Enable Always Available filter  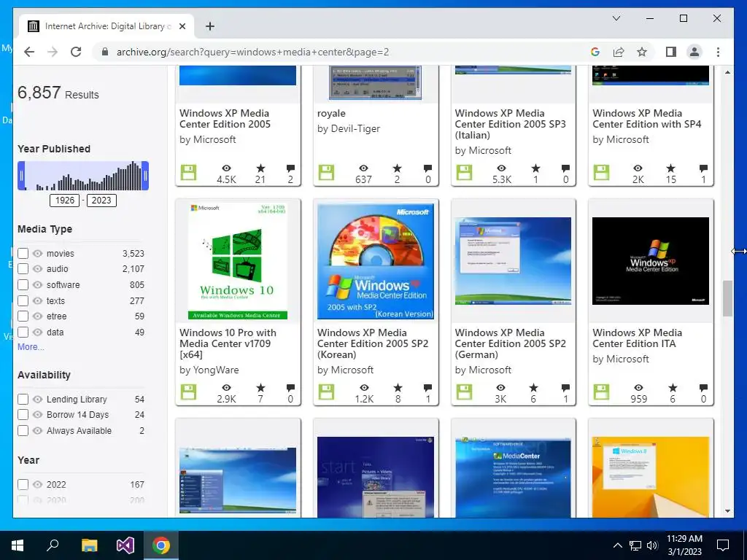click(x=23, y=430)
